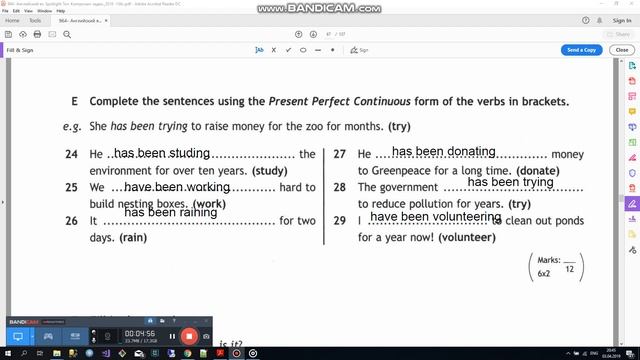The height and width of the screenshot is (360, 640).
Task: Click the upload to cloud icon
Action: tap(23, 34)
